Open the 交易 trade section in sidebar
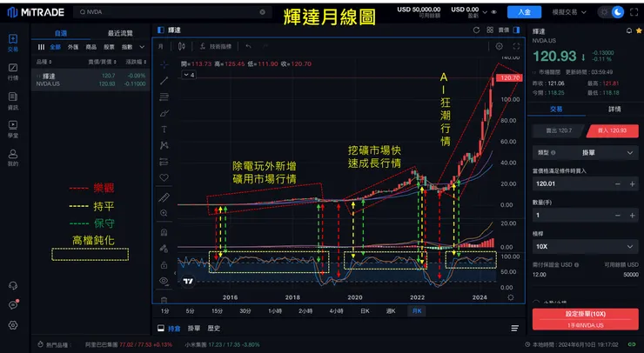This screenshot has width=644, height=353. 13,43
